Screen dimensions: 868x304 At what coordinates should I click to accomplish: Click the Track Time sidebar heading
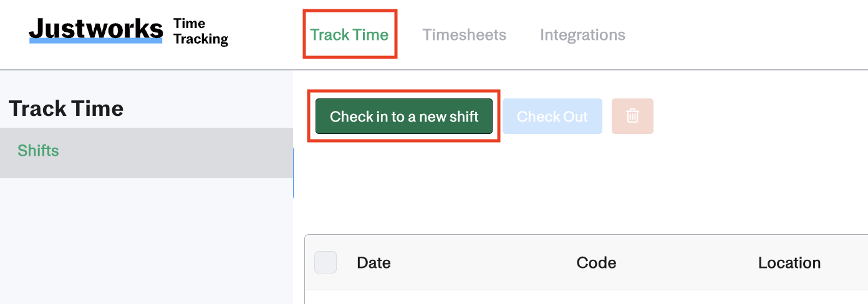[x=66, y=108]
